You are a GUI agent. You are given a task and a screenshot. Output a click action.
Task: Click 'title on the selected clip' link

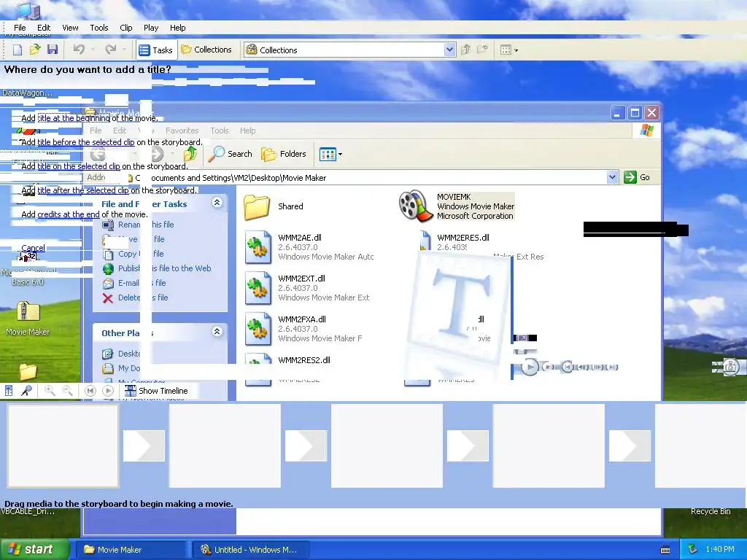pyautogui.click(x=79, y=166)
